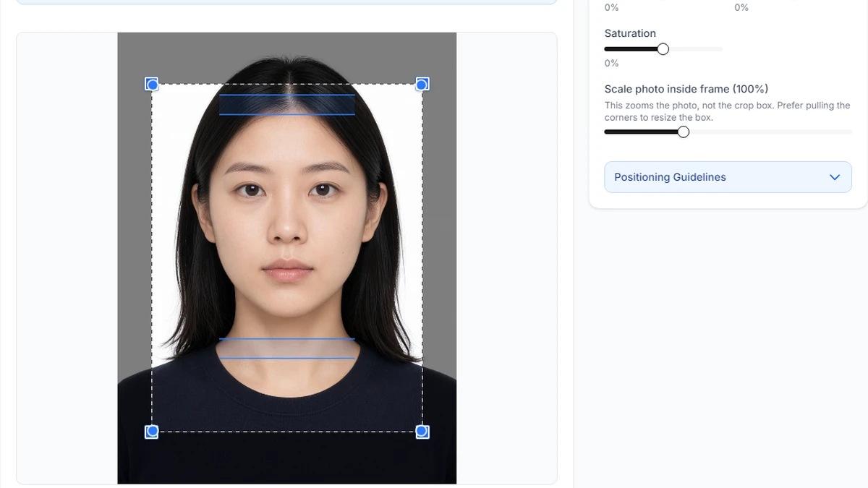Grab the bottom-right crop corner handle
Screen dimensions: 868x488
click(422, 432)
